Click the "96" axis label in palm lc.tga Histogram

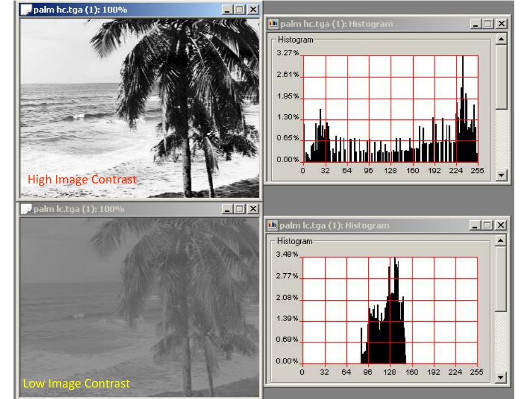tap(368, 372)
